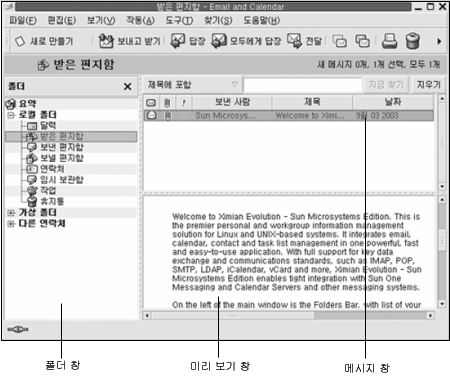Click the Sun Microsystems message's envelope icon
This screenshot has height=381, width=450.
click(152, 115)
